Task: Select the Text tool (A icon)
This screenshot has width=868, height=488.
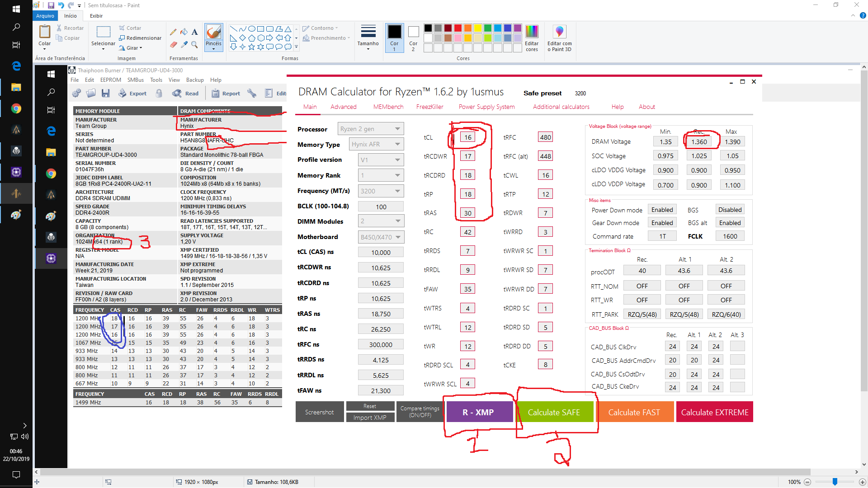Action: tap(194, 32)
